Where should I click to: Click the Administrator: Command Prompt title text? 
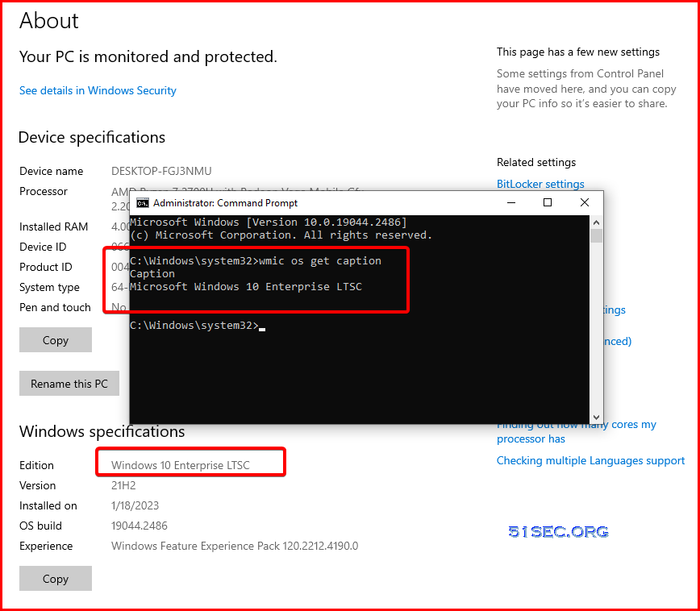pos(225,203)
